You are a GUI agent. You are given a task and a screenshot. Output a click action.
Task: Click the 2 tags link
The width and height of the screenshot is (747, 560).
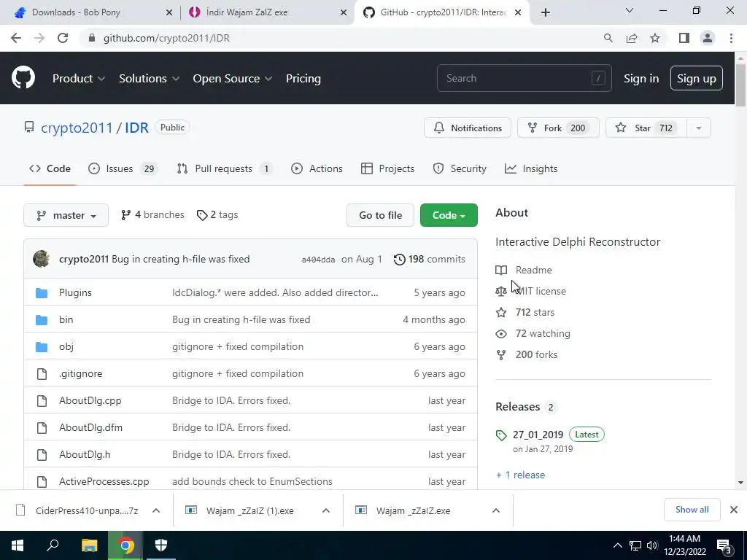[x=217, y=215]
